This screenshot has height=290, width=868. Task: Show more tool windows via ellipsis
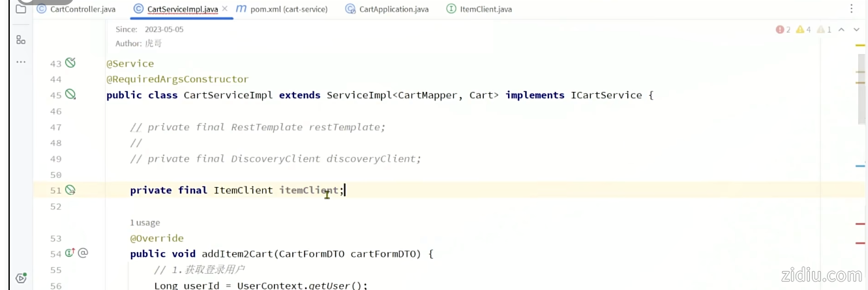pyautogui.click(x=21, y=62)
